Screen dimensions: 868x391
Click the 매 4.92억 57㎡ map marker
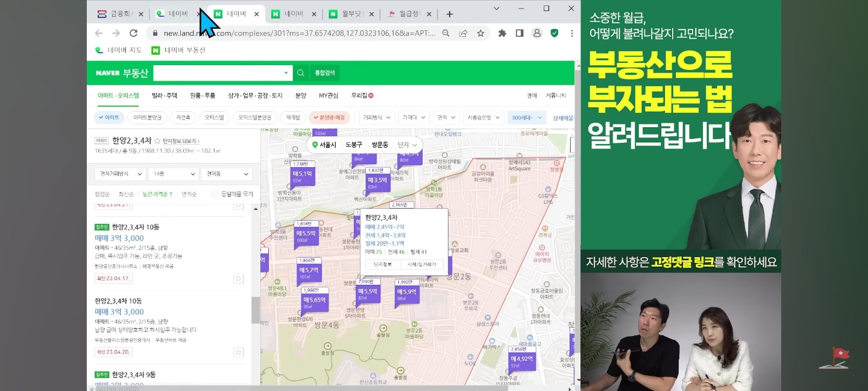pos(522,360)
